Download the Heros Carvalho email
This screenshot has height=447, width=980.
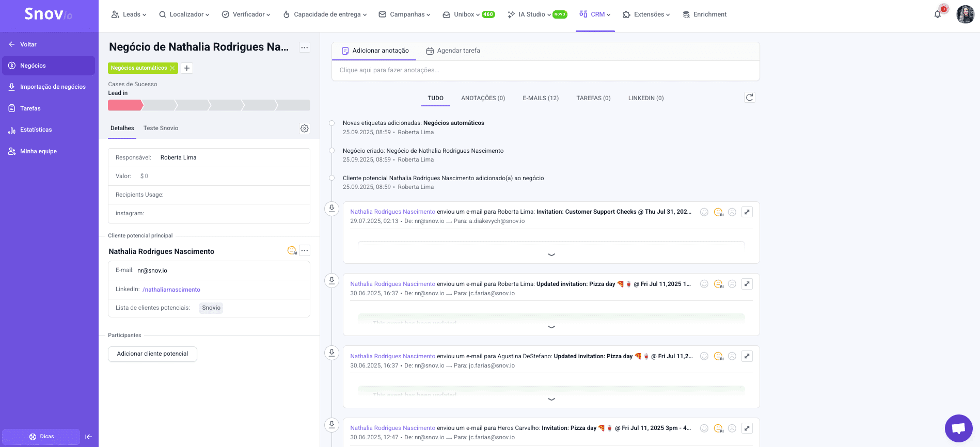[x=332, y=425]
